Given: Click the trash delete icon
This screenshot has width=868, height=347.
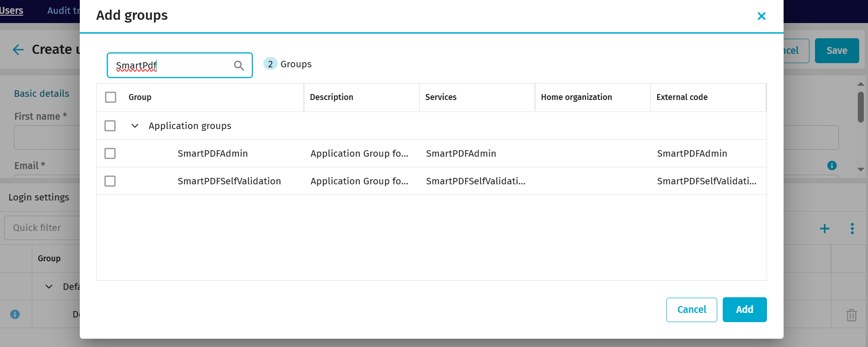Looking at the screenshot, I should tap(851, 315).
